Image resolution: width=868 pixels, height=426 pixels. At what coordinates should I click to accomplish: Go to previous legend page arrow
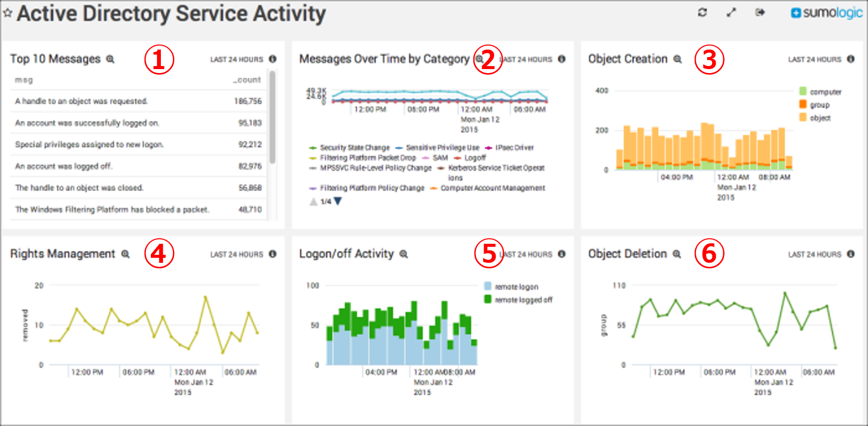313,202
